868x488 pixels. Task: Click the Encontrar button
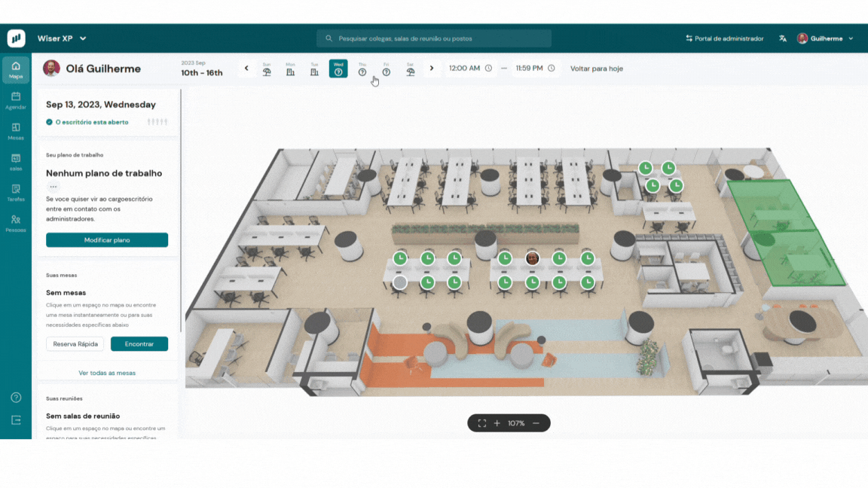(139, 344)
